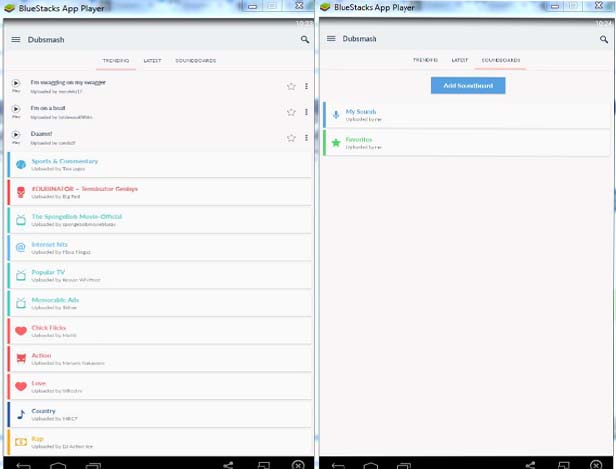Select Soundboards tab in right window
616x469 pixels.
tap(500, 60)
